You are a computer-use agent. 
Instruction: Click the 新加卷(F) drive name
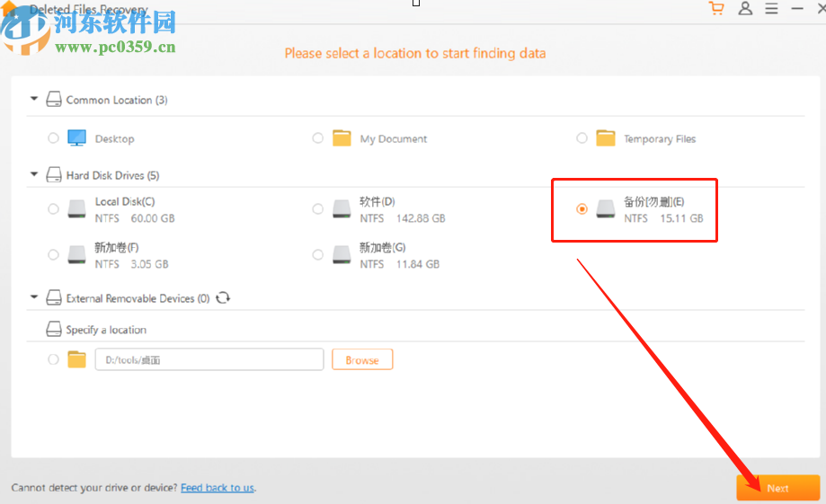click(117, 248)
